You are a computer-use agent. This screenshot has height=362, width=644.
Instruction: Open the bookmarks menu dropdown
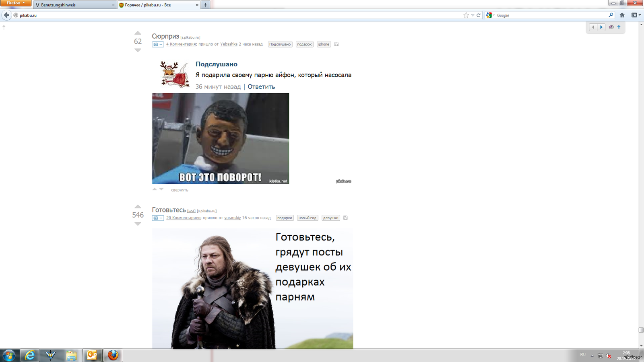(636, 15)
